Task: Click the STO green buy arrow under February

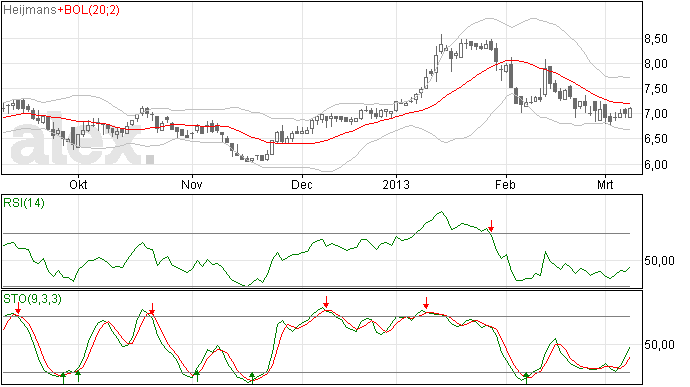Action: (526, 378)
